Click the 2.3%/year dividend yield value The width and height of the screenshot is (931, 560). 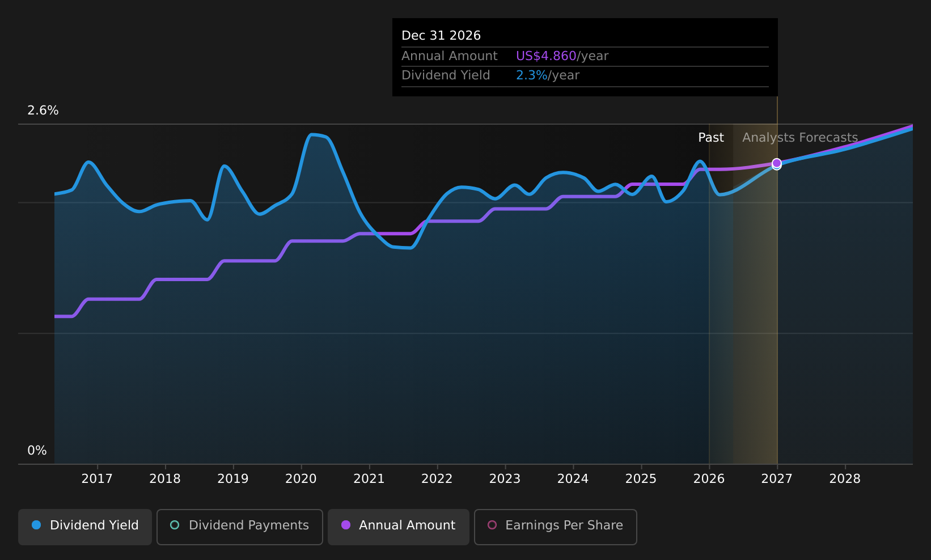tap(548, 75)
